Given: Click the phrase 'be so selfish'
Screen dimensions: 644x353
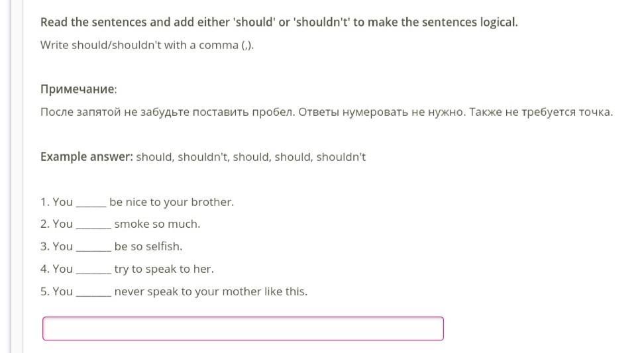Looking at the screenshot, I should (x=148, y=246).
